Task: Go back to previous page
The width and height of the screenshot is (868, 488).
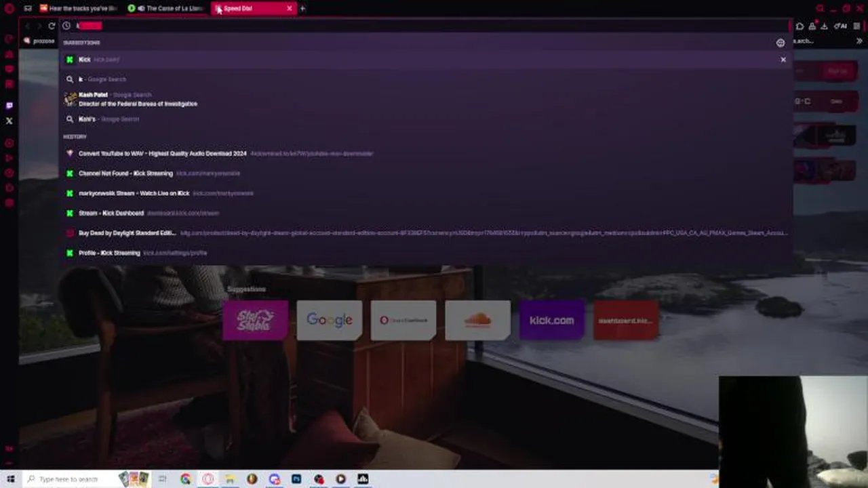Action: pyautogui.click(x=28, y=26)
